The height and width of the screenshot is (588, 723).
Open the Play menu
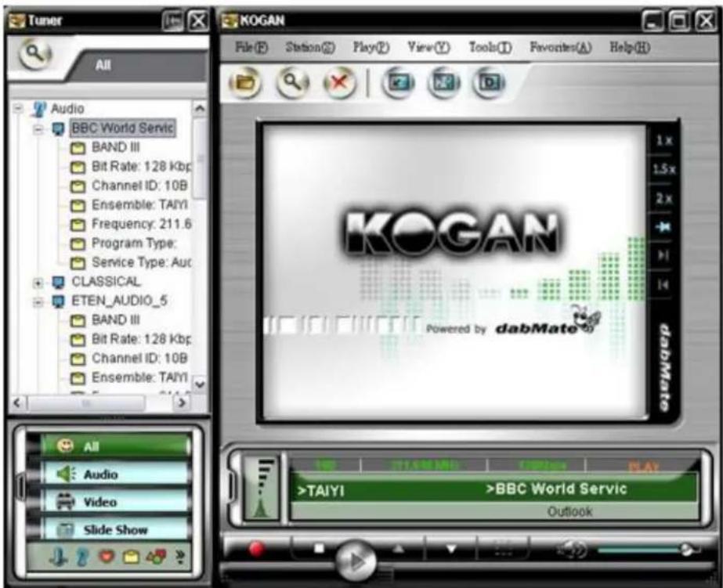point(371,47)
